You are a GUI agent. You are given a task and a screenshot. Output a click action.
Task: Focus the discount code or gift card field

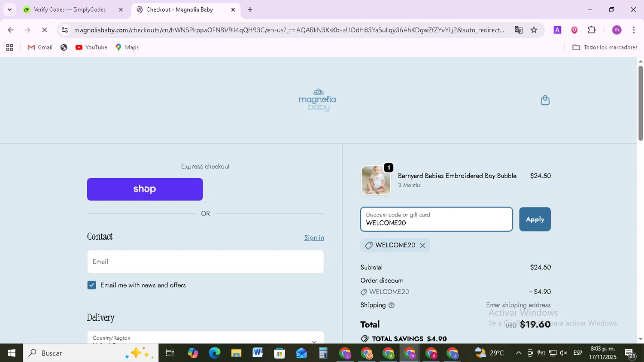(436, 219)
